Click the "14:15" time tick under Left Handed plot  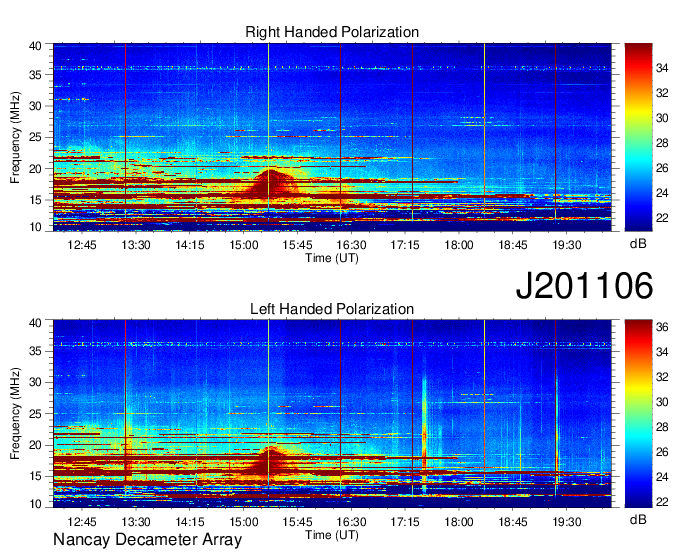[x=190, y=522]
